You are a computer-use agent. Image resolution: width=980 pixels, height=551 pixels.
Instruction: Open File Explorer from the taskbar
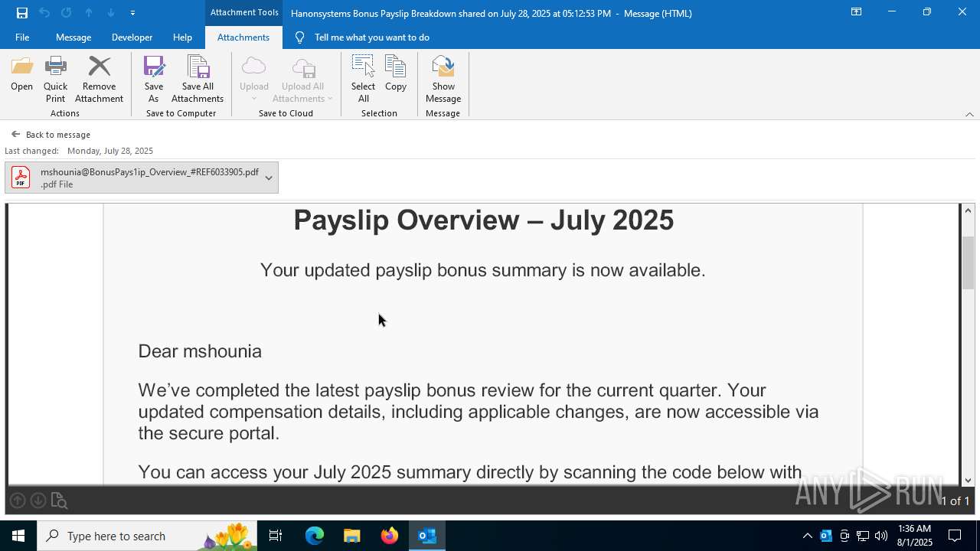point(352,536)
